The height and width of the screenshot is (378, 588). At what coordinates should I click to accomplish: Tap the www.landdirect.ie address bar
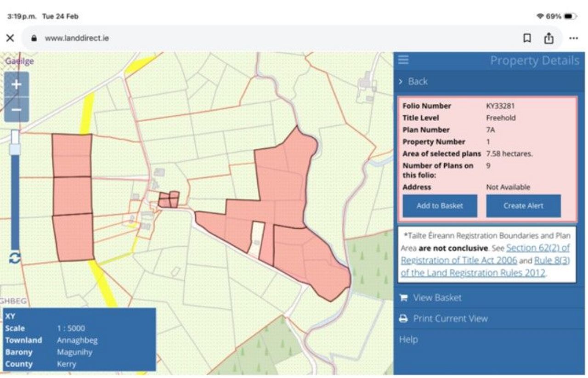(x=77, y=38)
